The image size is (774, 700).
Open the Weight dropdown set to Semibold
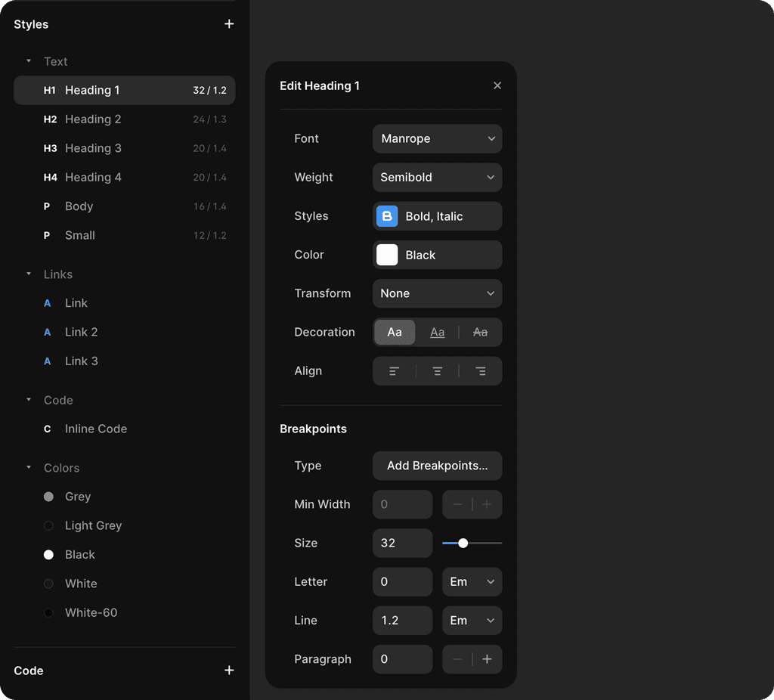coord(437,177)
